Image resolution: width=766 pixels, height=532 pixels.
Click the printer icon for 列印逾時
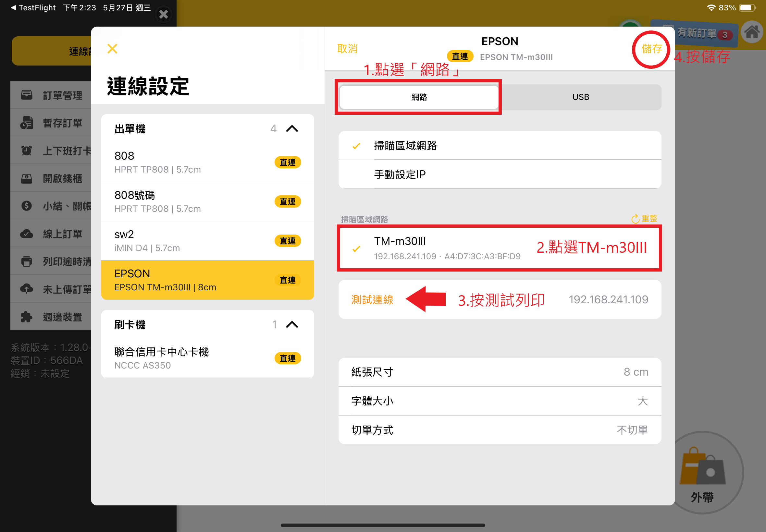[x=27, y=262]
